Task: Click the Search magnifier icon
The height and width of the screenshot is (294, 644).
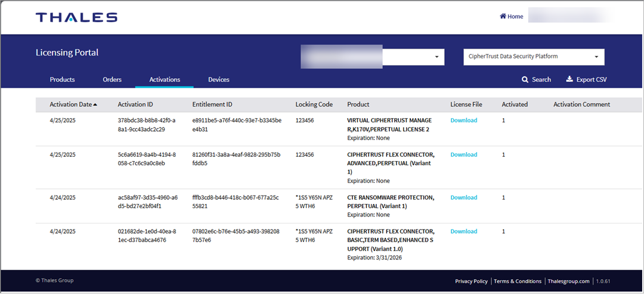Action: coord(525,79)
